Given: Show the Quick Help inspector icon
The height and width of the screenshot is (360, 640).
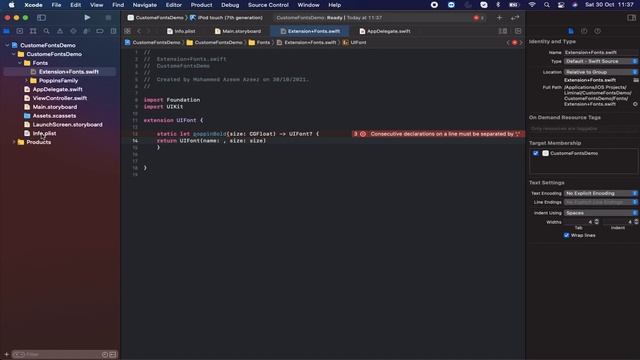Looking at the screenshot, I should pyautogui.click(x=598, y=31).
